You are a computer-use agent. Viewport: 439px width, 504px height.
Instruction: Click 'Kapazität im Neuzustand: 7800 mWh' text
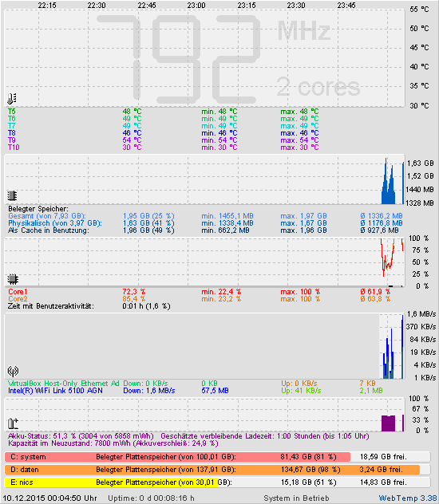tap(69, 443)
